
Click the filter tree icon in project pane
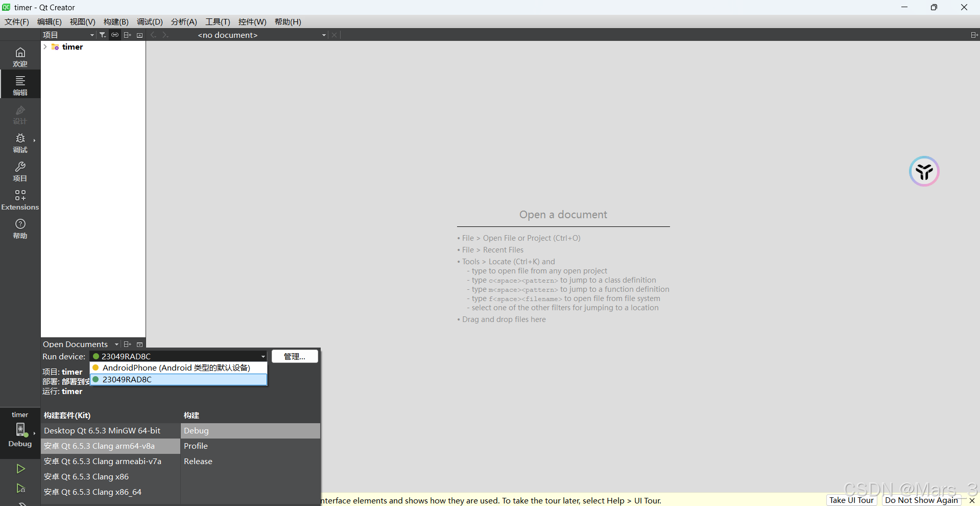(103, 35)
